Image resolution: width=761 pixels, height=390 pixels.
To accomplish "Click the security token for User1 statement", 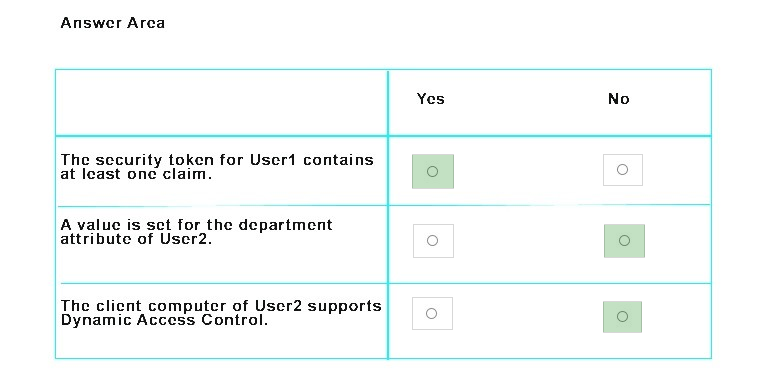I will (217, 166).
